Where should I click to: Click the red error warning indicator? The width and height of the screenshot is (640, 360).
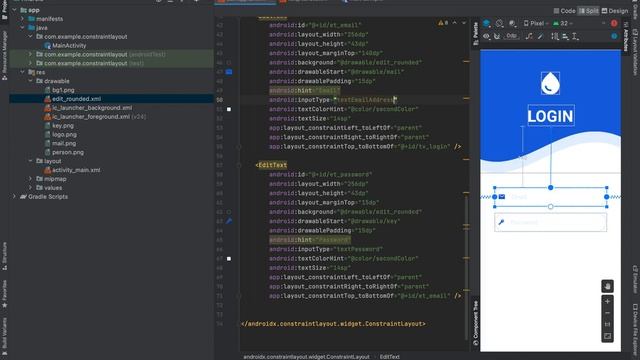pos(614,23)
